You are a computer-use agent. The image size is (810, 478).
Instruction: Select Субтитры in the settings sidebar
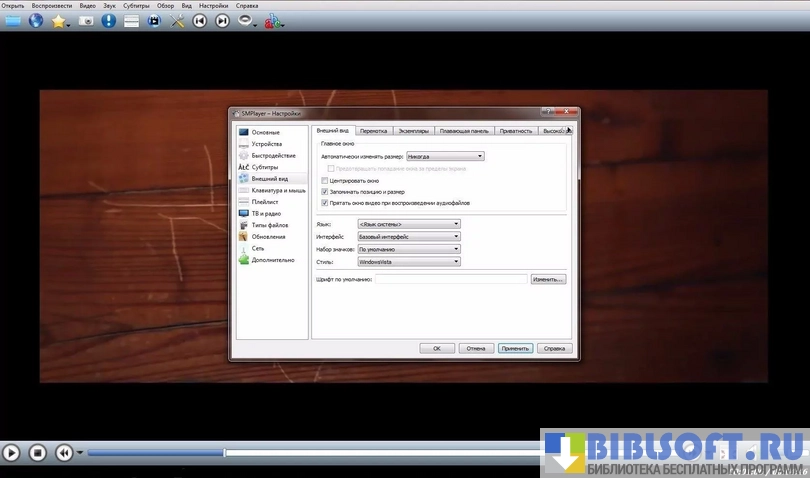tap(265, 167)
